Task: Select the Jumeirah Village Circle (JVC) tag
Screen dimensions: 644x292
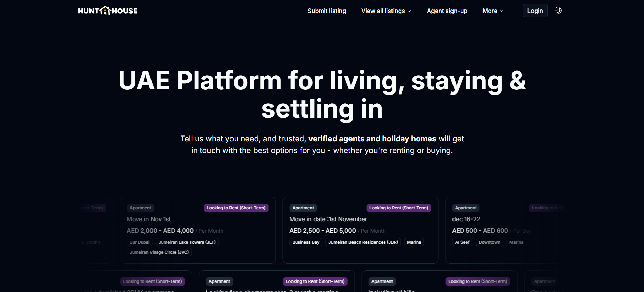Action: point(159,252)
